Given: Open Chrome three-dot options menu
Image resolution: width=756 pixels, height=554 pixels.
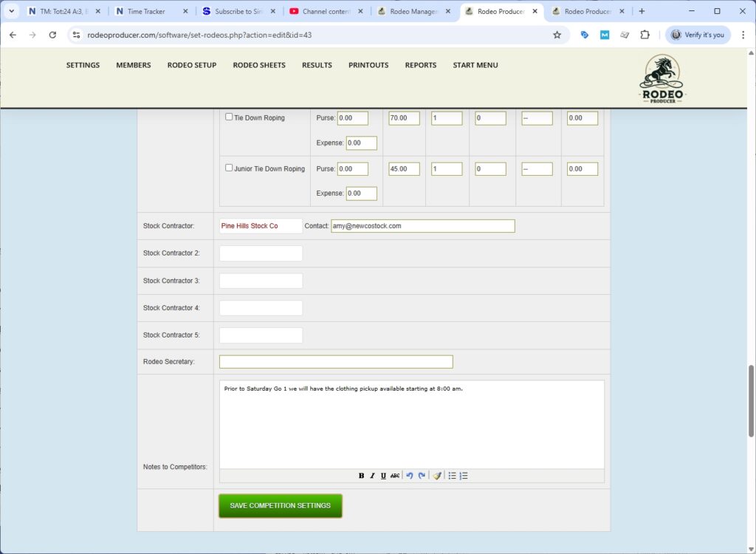Looking at the screenshot, I should coord(743,35).
